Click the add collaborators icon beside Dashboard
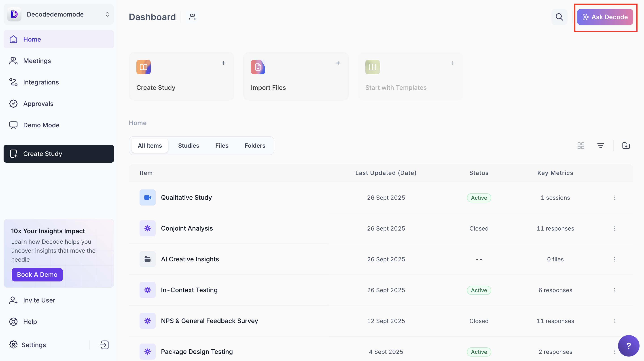 pos(192,17)
